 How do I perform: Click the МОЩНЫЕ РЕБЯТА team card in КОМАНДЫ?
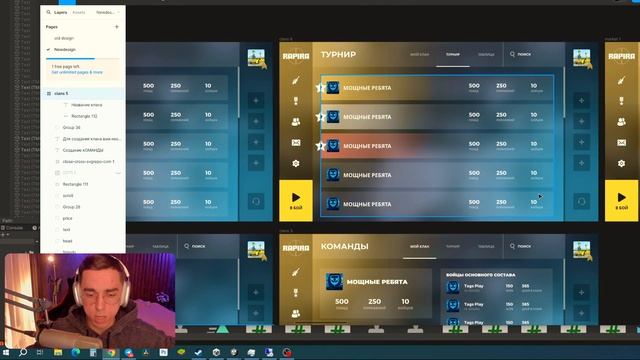pyautogui.click(x=376, y=293)
